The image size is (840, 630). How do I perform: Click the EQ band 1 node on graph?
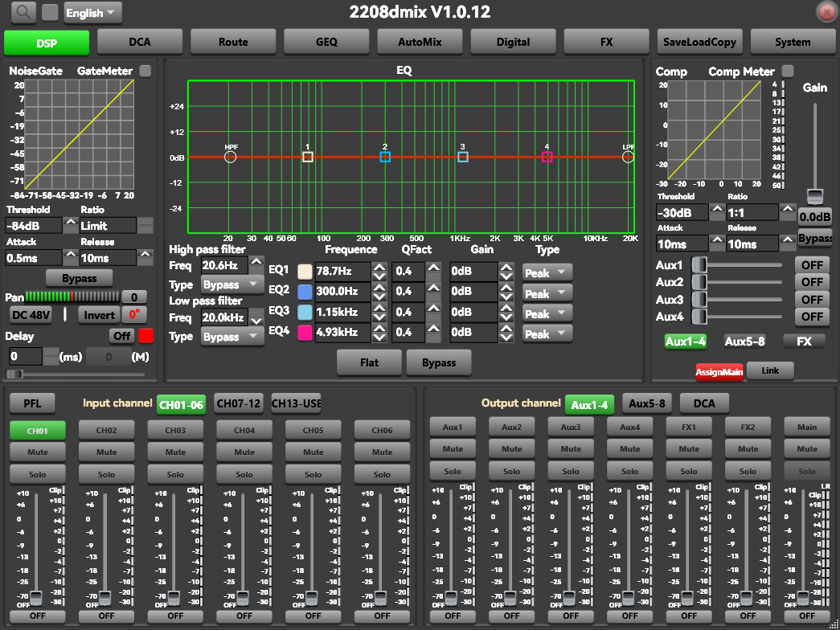click(308, 157)
